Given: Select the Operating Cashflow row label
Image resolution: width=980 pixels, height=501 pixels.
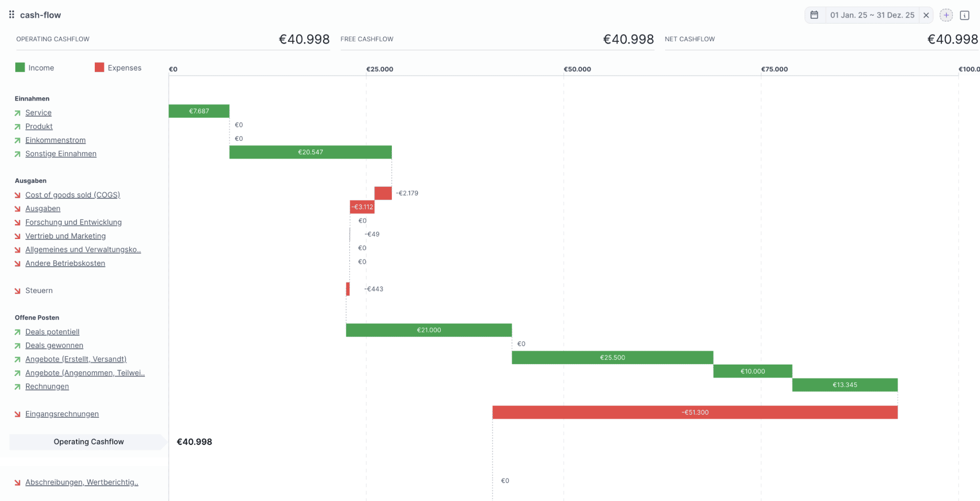Looking at the screenshot, I should pos(89,442).
